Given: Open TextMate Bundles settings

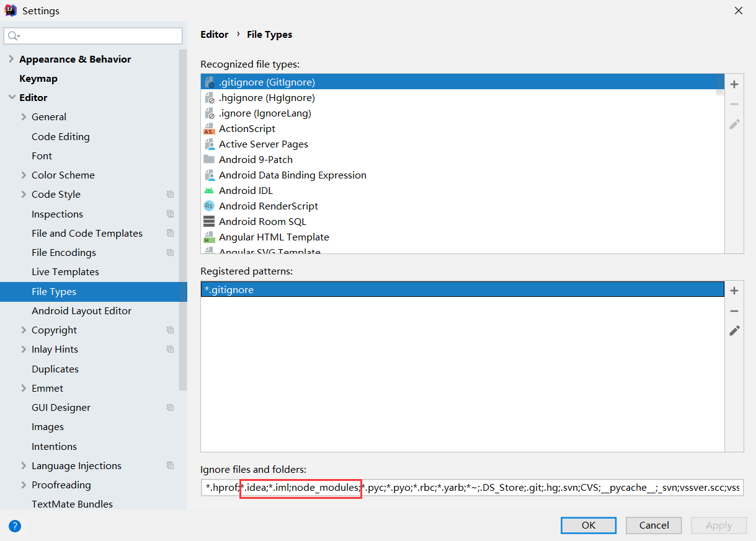Looking at the screenshot, I should (x=72, y=504).
